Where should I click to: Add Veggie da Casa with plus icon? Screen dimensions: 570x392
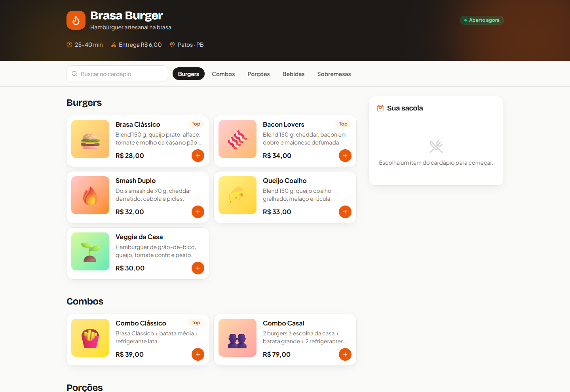tap(198, 268)
